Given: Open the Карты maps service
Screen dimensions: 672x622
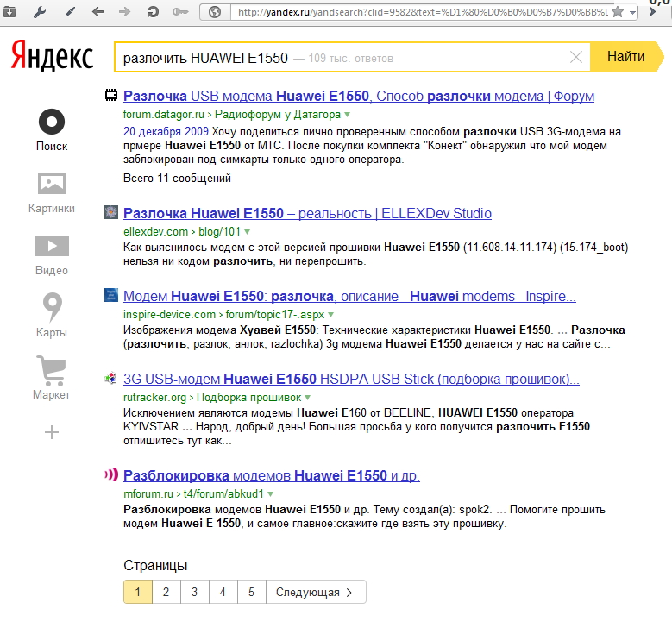Looking at the screenshot, I should pos(52,316).
